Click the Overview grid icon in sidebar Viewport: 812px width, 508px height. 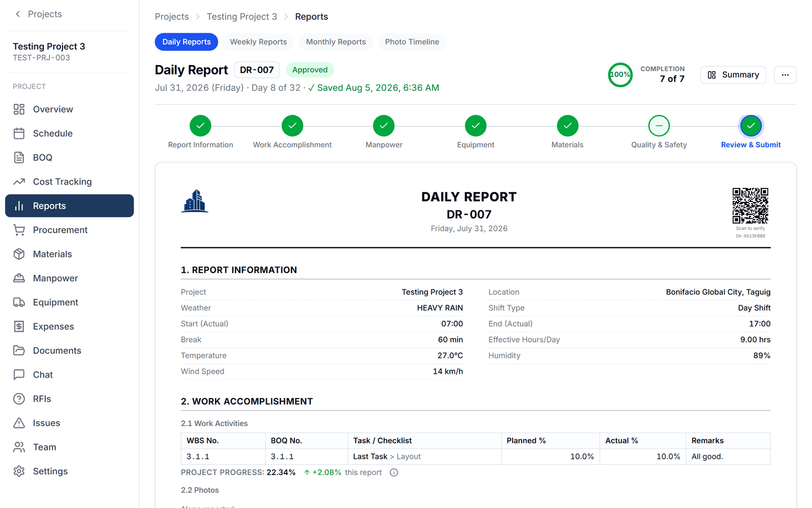coord(19,110)
